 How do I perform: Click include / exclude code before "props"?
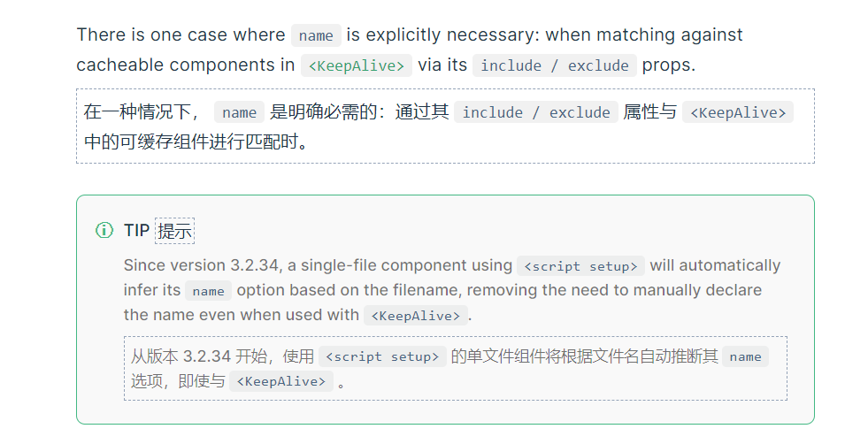coord(554,65)
